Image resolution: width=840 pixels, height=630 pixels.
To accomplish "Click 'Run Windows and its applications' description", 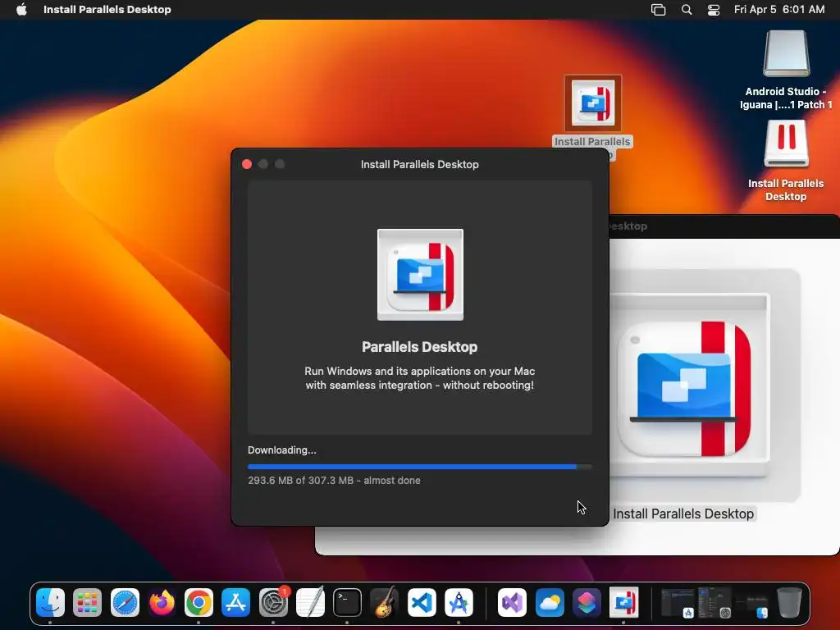I will tap(419, 378).
